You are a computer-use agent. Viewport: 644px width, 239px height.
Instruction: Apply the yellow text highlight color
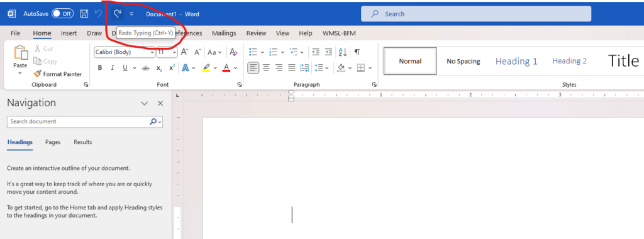[x=206, y=68]
